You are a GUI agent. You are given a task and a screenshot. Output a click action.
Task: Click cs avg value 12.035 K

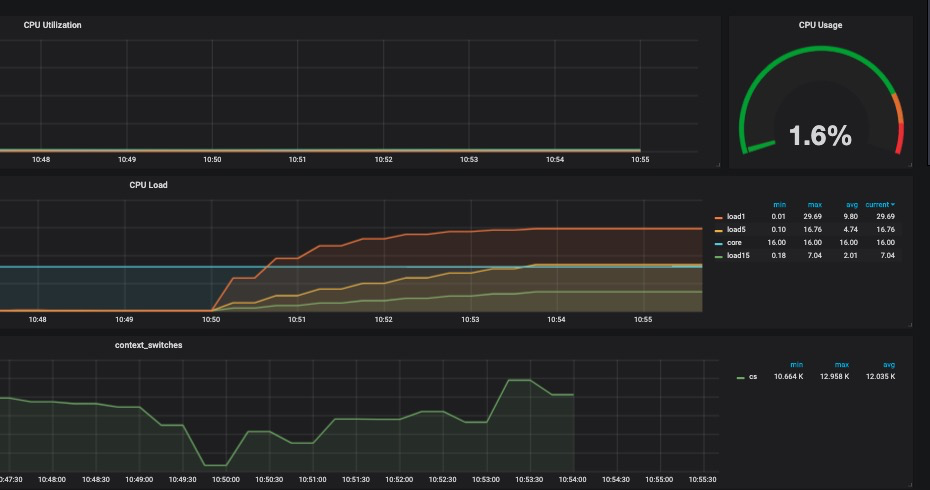click(881, 377)
